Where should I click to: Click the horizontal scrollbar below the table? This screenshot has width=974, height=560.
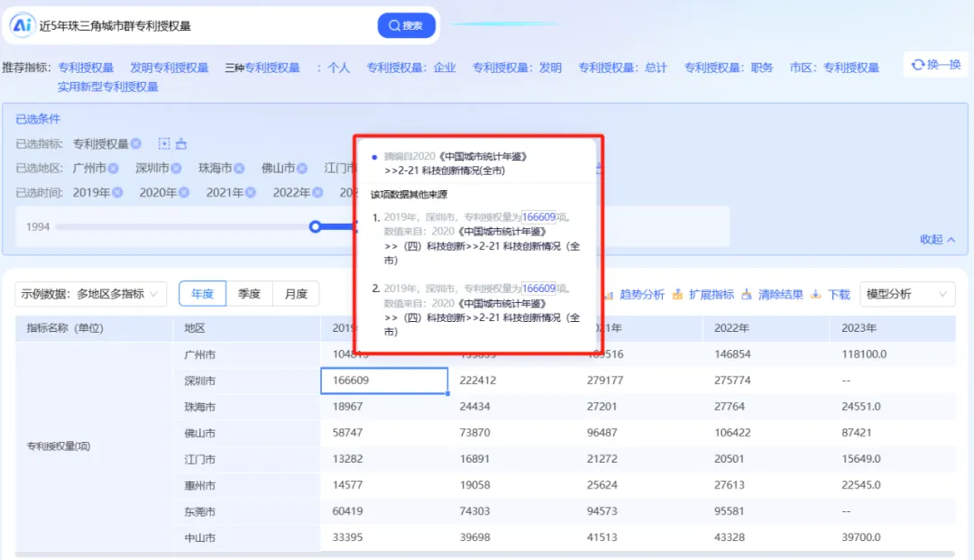(x=484, y=554)
